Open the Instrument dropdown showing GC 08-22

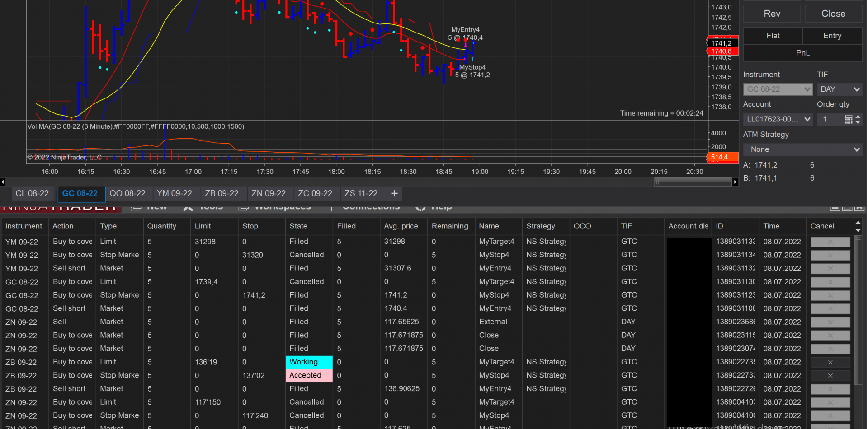(778, 89)
